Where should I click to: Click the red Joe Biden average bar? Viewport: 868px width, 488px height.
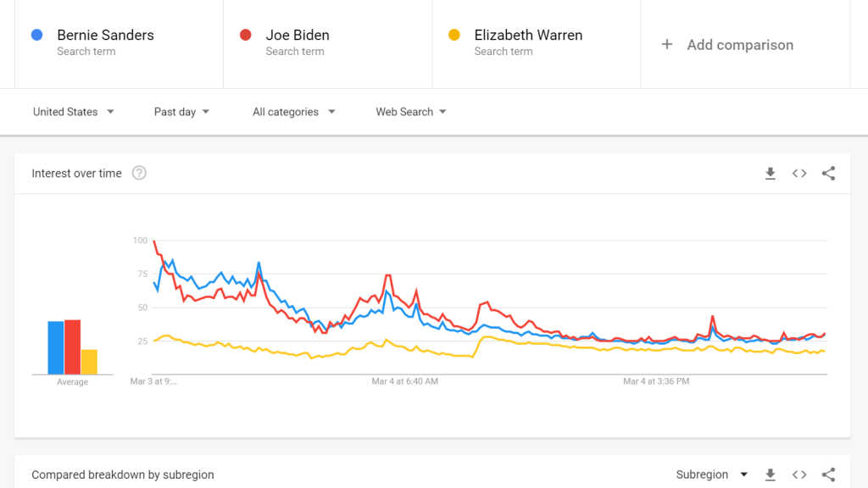(x=72, y=347)
